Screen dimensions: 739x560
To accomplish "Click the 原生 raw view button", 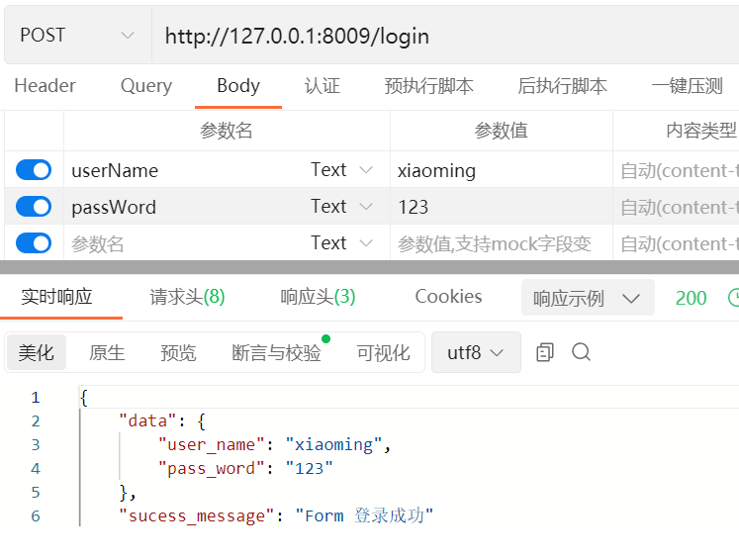I will [x=107, y=353].
